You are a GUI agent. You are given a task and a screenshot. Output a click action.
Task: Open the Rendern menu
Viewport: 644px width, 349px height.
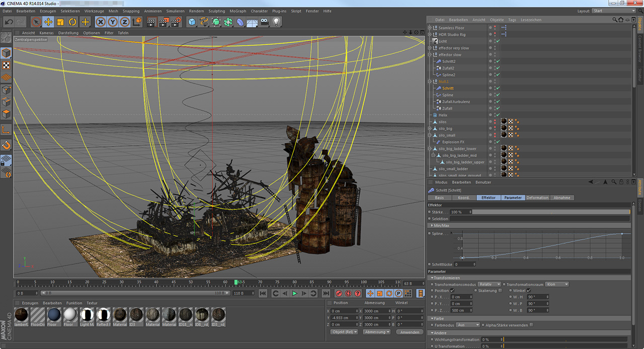[196, 11]
